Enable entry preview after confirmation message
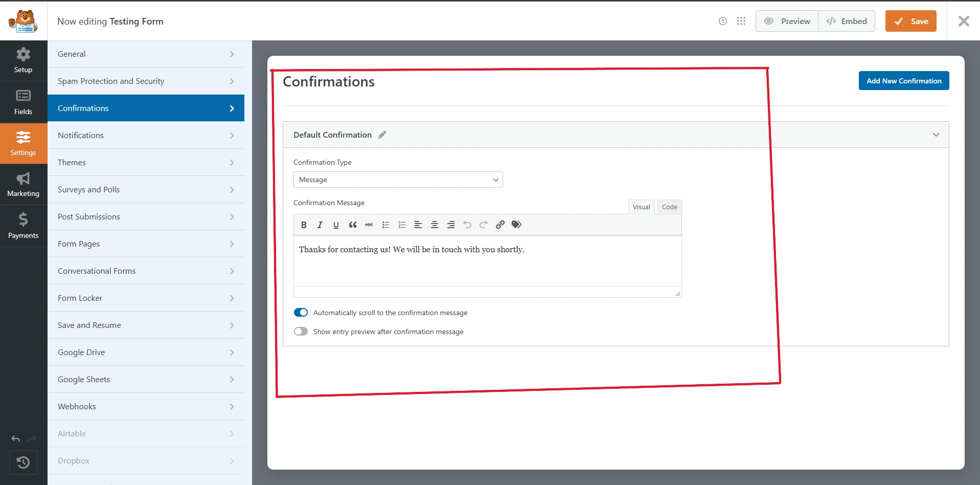980x485 pixels. point(301,332)
